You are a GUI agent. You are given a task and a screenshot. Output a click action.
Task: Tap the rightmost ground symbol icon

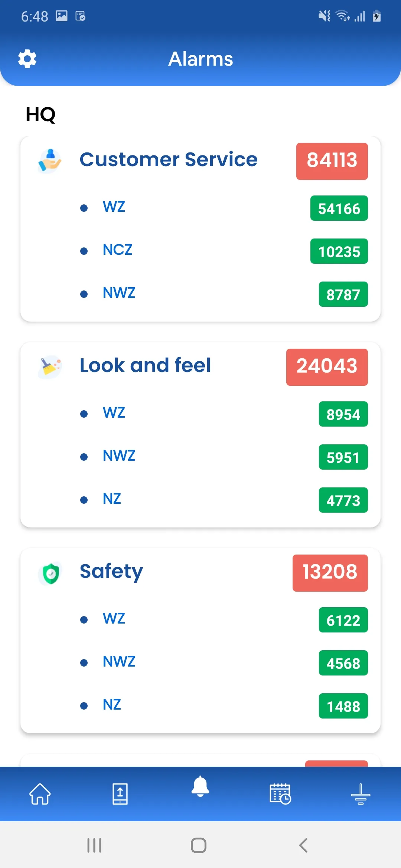pyautogui.click(x=361, y=794)
